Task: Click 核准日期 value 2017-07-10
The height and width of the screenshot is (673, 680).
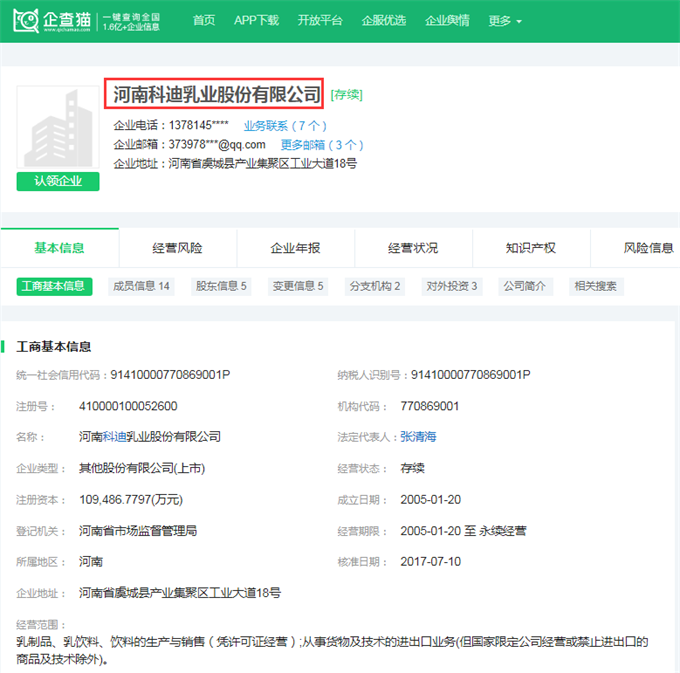Action: pyautogui.click(x=430, y=562)
